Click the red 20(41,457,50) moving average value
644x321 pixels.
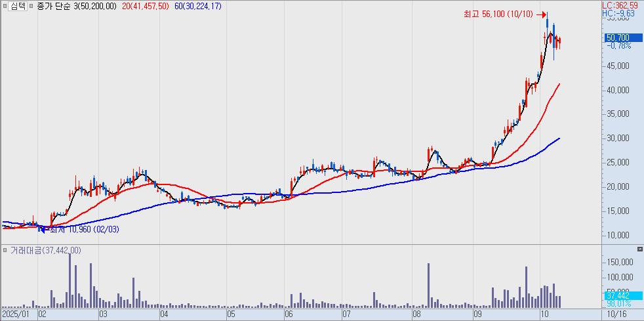[146, 7]
